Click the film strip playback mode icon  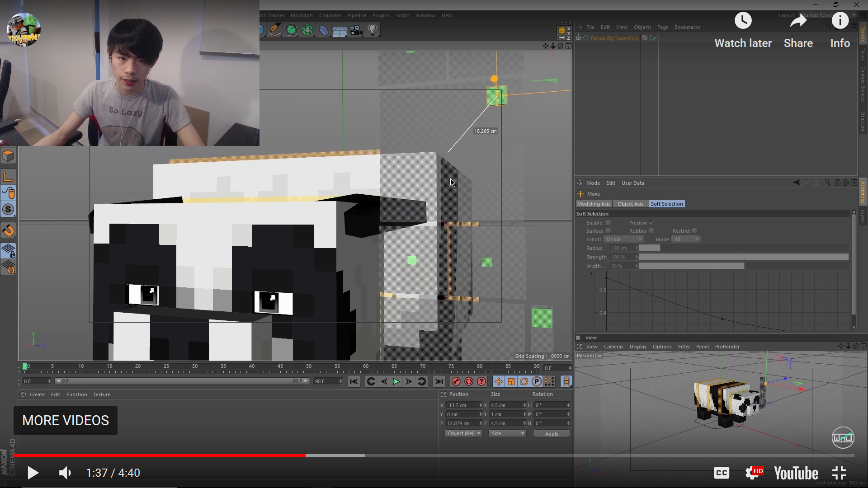566,382
